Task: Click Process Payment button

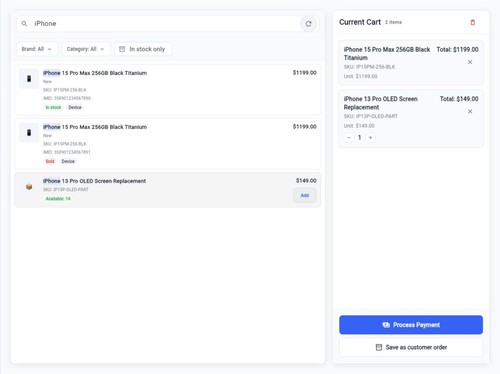Action: (411, 325)
